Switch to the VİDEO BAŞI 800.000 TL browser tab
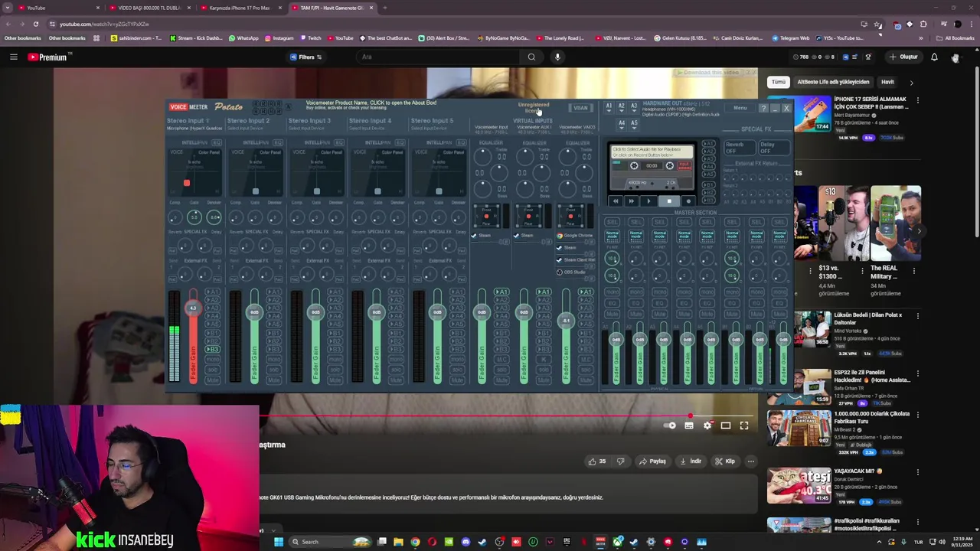This screenshot has height=551, width=980. pyautogui.click(x=148, y=8)
